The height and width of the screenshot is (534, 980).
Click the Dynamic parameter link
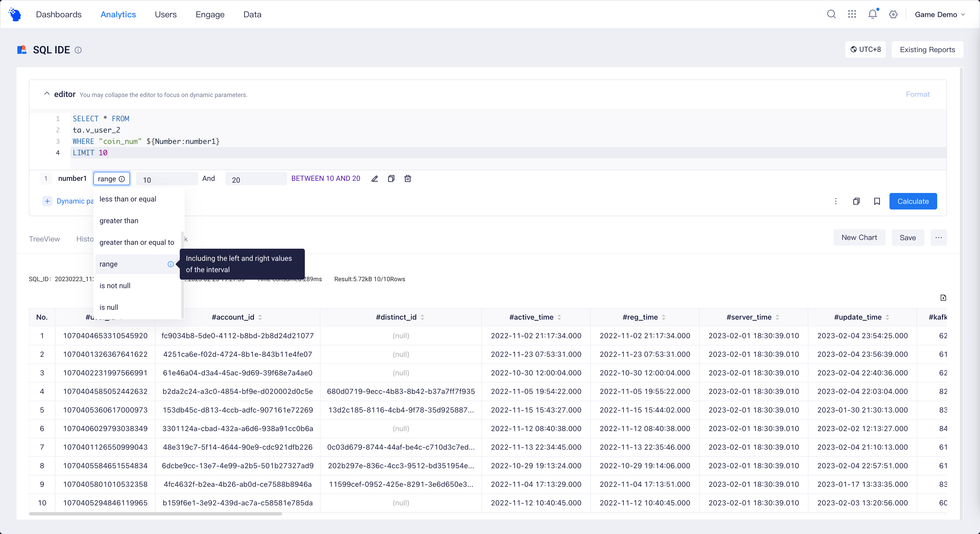click(x=75, y=201)
